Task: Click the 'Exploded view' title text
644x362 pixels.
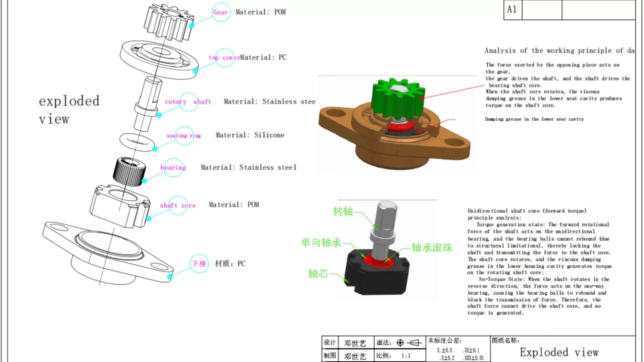Action: pos(559,352)
